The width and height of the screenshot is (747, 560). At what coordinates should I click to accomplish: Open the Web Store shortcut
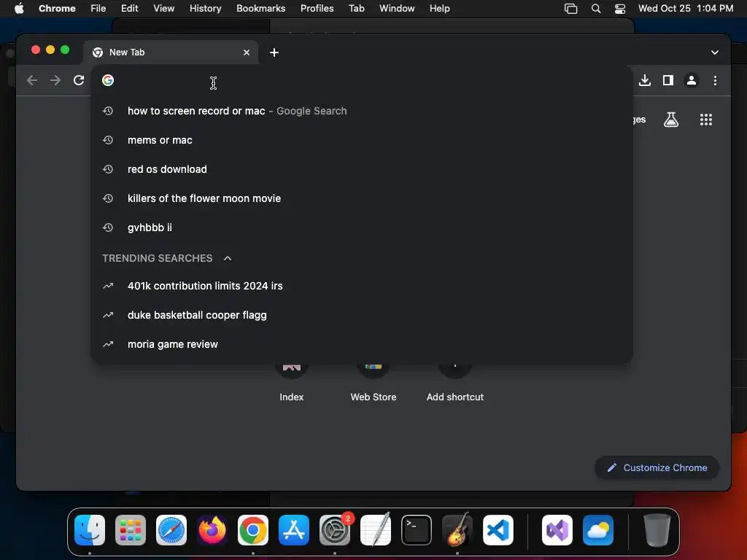373,384
